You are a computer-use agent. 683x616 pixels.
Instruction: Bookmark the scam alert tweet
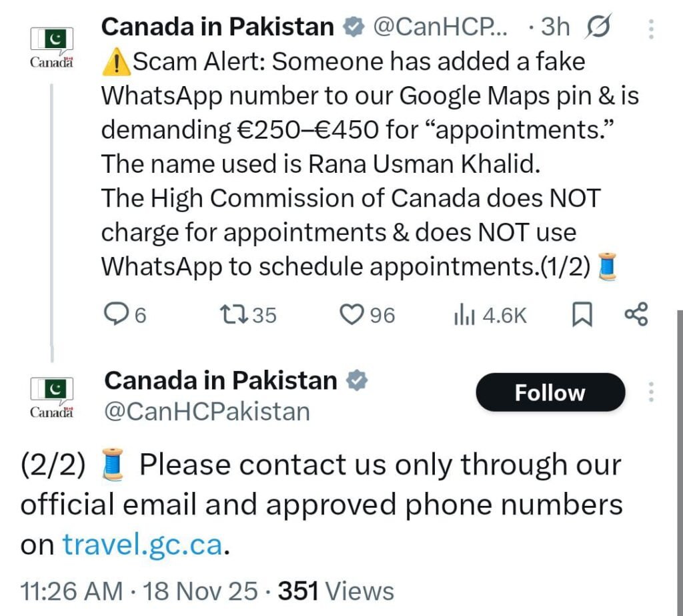(x=582, y=314)
